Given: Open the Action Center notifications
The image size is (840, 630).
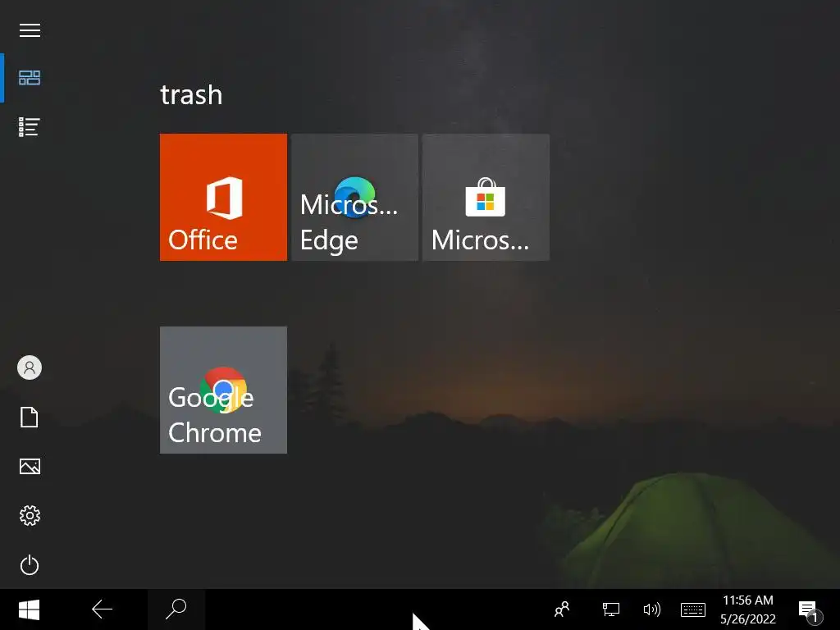Looking at the screenshot, I should click(x=810, y=610).
